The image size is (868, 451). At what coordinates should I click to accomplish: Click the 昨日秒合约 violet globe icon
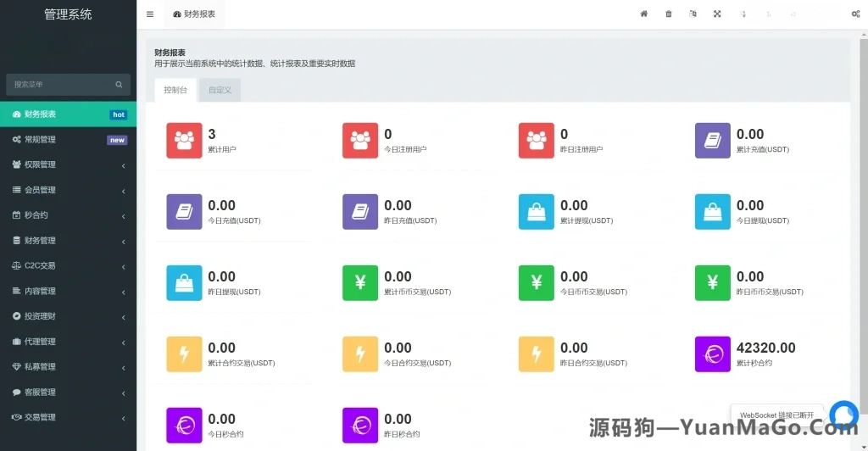(x=360, y=426)
